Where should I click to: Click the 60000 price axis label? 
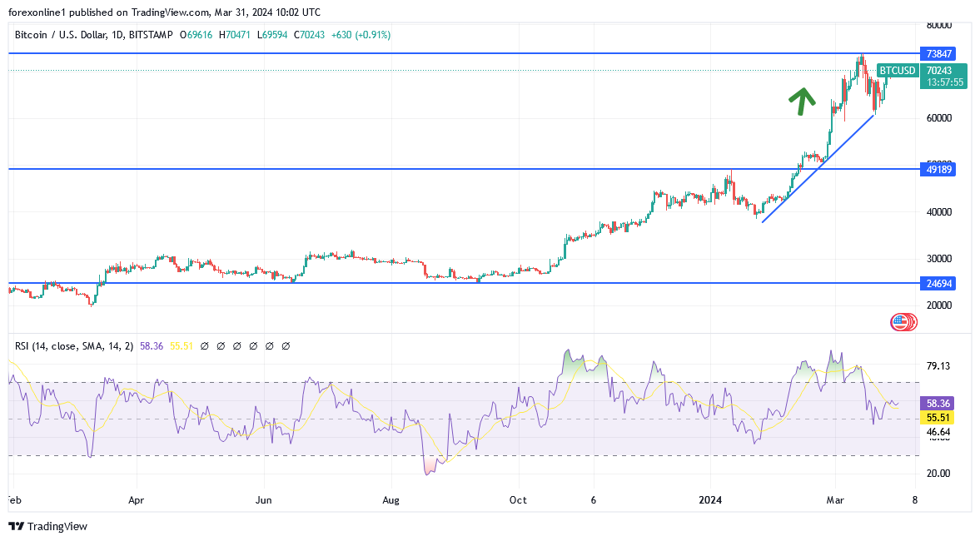[938, 118]
